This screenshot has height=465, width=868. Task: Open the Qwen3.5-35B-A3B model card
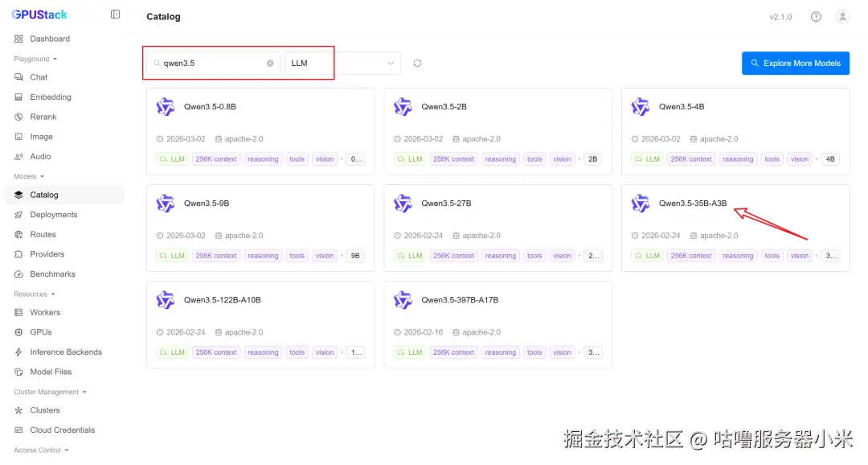[735, 228]
